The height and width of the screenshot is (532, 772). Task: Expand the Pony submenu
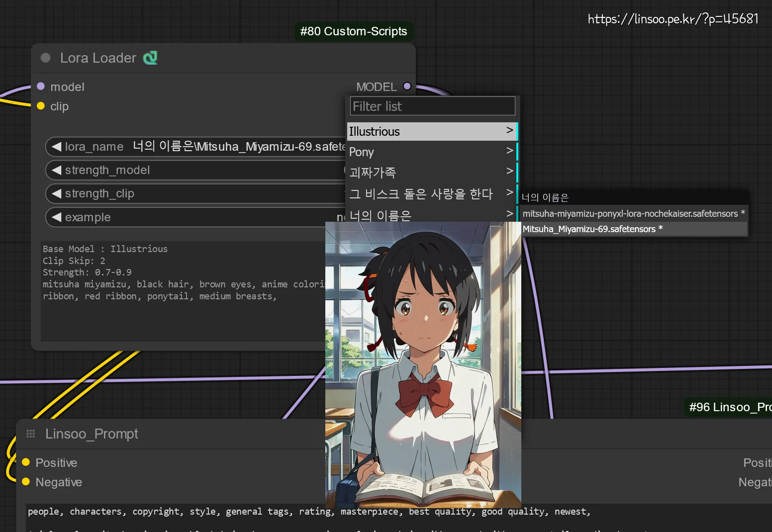432,152
